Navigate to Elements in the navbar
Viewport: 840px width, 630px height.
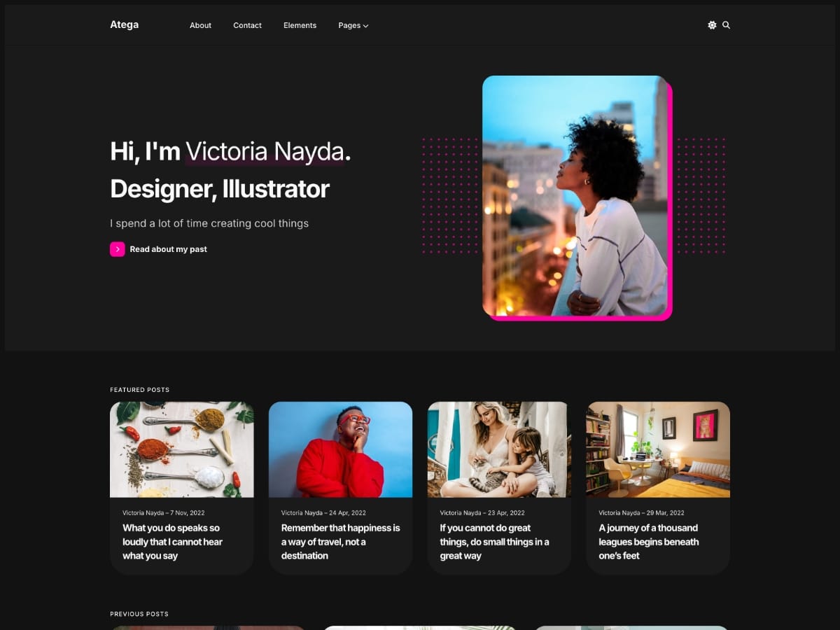click(300, 25)
